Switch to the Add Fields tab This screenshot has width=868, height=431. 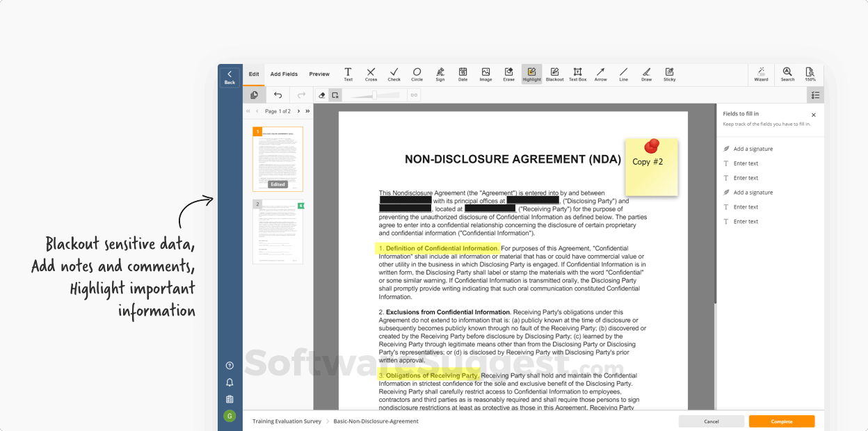click(x=284, y=74)
